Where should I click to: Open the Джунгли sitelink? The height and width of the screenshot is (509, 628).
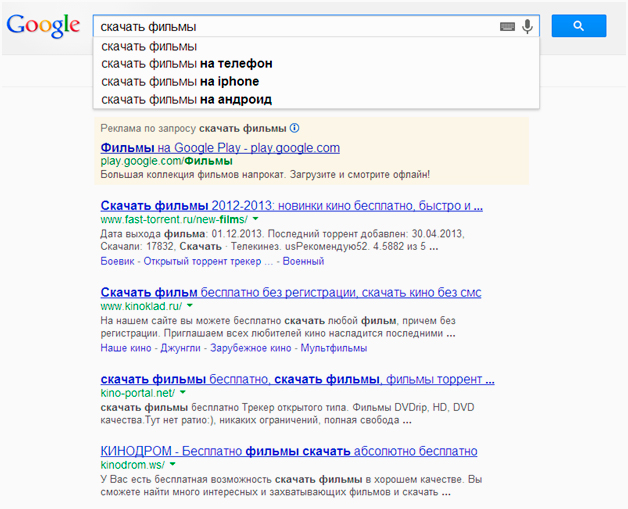(180, 348)
